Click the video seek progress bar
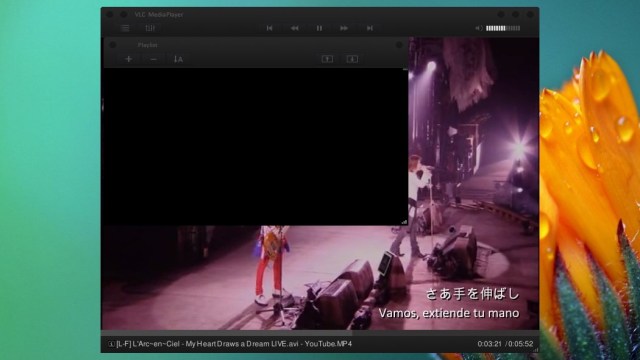Screen dimensions: 640x360 pos(320,333)
